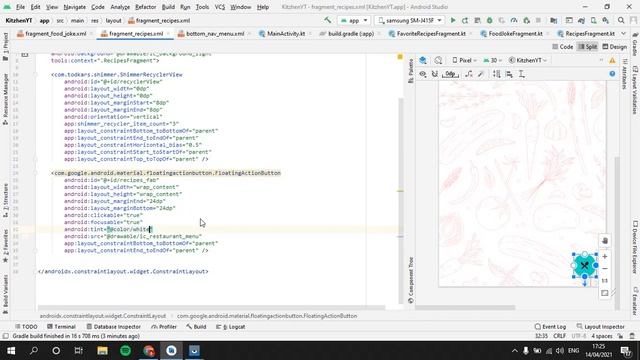Click the orange warning triangle icon
Screen dimensions: 640x360
(x=612, y=60)
